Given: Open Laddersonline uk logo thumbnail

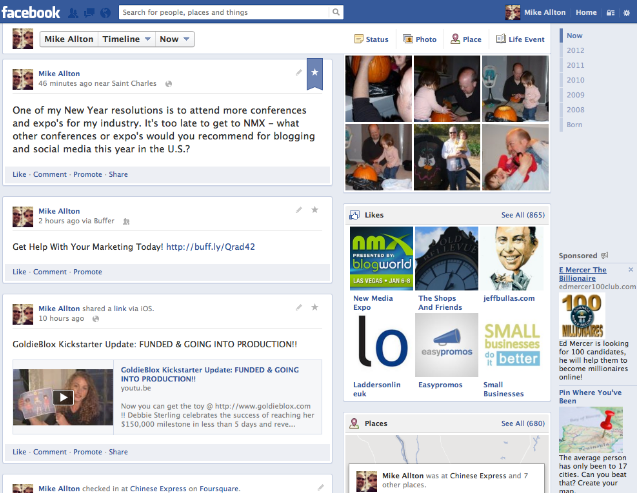Looking at the screenshot, I should point(381,345).
